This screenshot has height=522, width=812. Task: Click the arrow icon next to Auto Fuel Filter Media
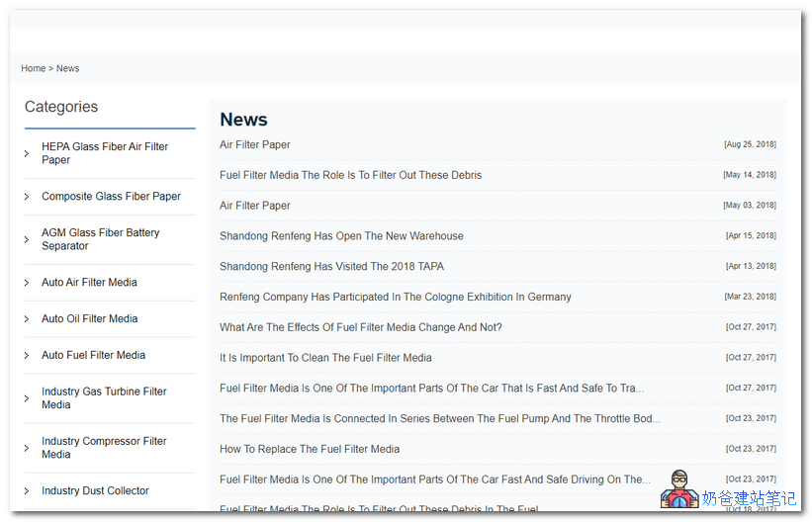pos(27,356)
